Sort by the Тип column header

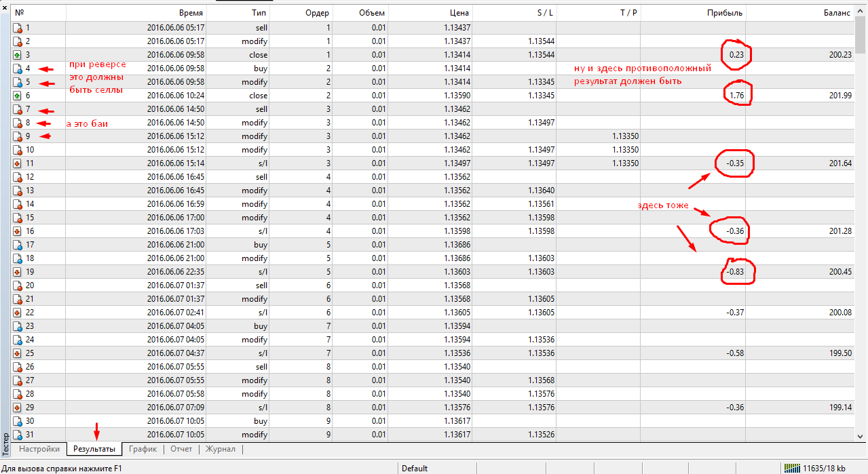tap(238, 14)
